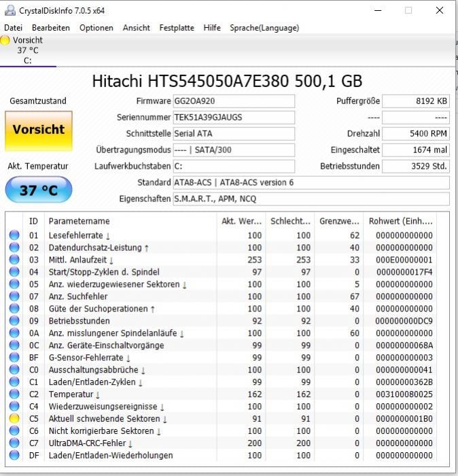Open the Ansicht menu

coord(136,28)
